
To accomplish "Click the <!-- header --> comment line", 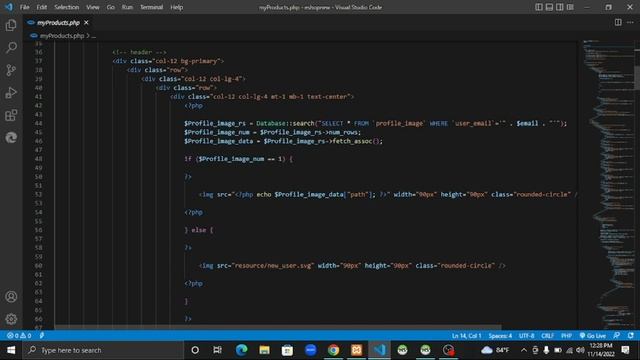I will pyautogui.click(x=139, y=52).
